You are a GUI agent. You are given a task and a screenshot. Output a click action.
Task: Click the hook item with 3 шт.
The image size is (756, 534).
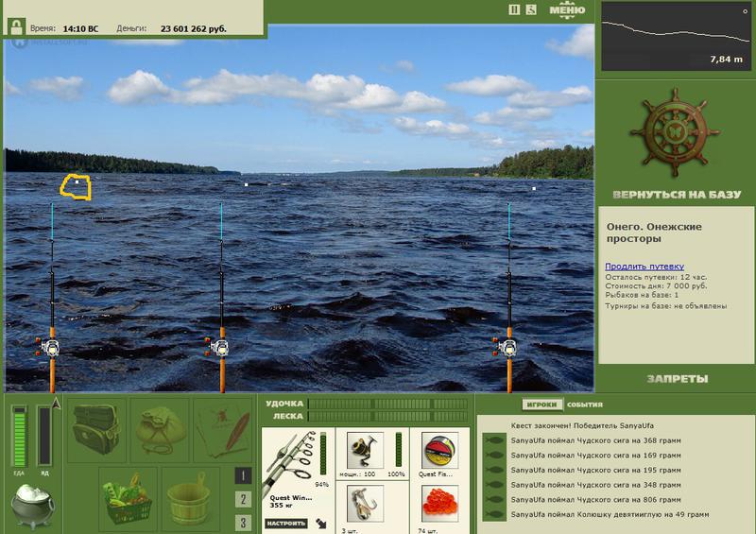point(365,504)
